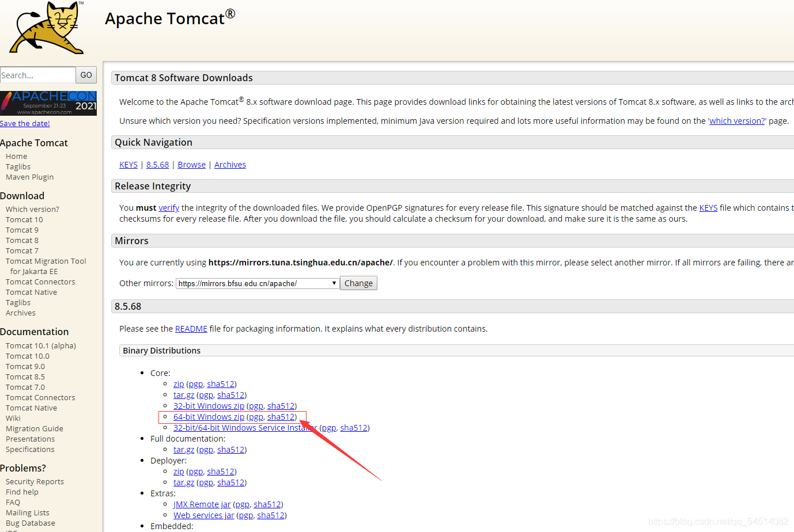Screen dimensions: 794x532
Task: Open sha512 link for Deployer zip
Action: point(221,472)
